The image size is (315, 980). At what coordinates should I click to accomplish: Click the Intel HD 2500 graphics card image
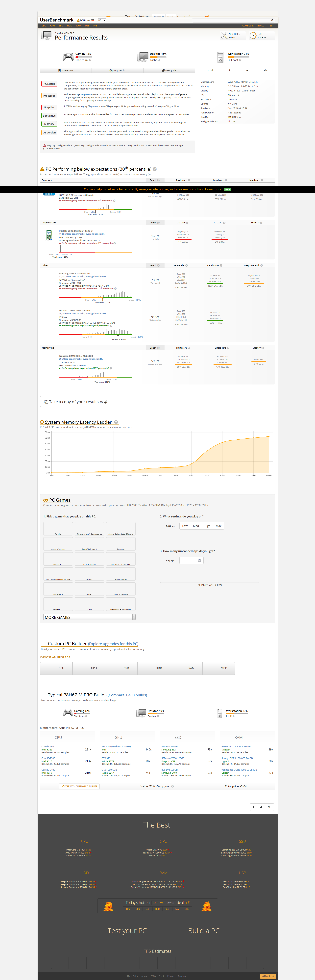pyautogui.click(x=49, y=235)
